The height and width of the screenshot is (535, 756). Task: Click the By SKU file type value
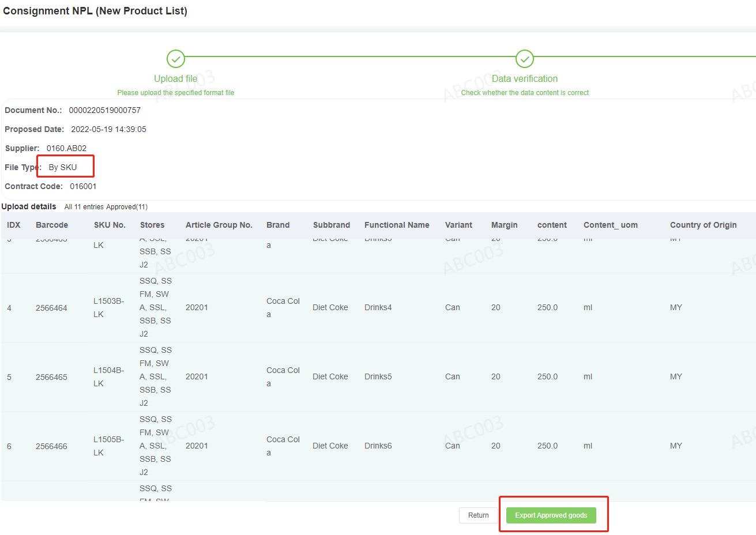(63, 167)
